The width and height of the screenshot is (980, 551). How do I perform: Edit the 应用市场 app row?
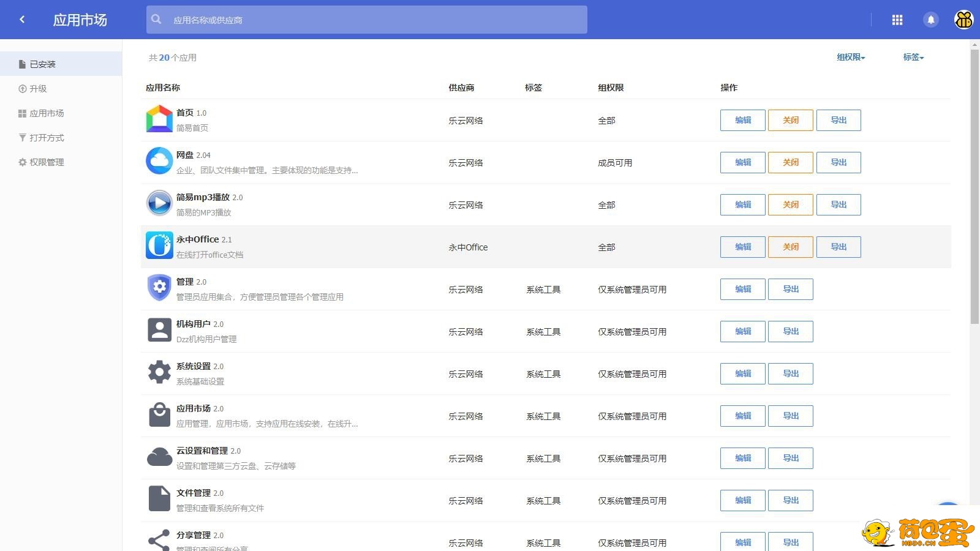[742, 416]
